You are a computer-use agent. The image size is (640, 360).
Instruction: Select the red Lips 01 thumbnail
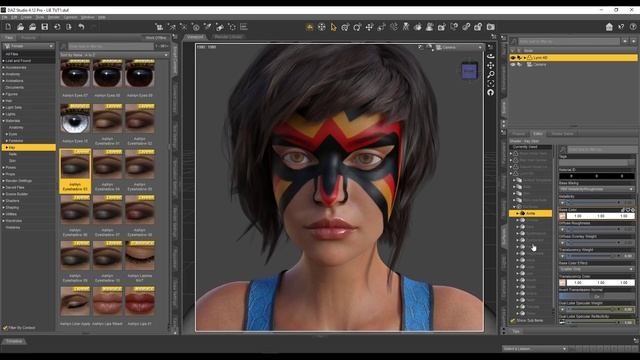coord(140,301)
